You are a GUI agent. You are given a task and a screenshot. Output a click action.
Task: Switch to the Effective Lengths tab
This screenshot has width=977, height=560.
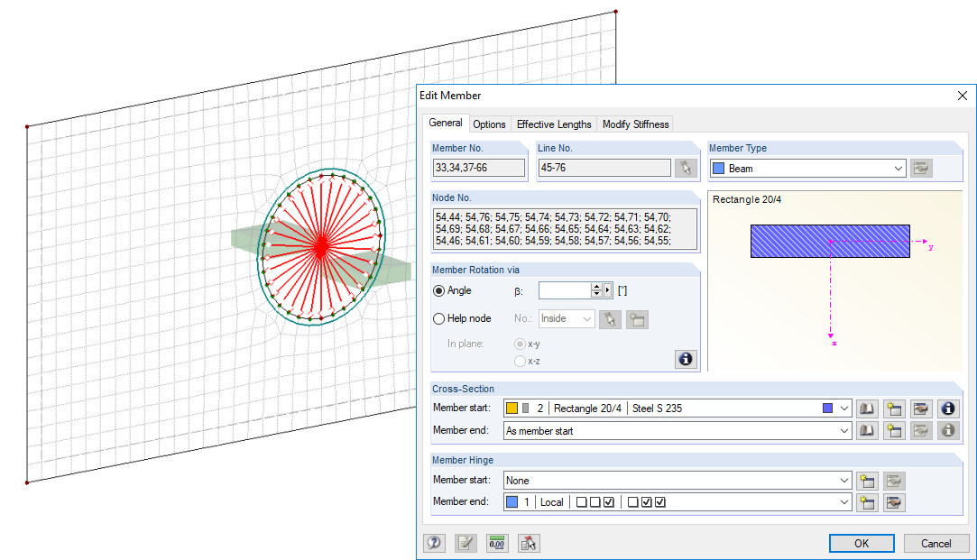(x=554, y=124)
